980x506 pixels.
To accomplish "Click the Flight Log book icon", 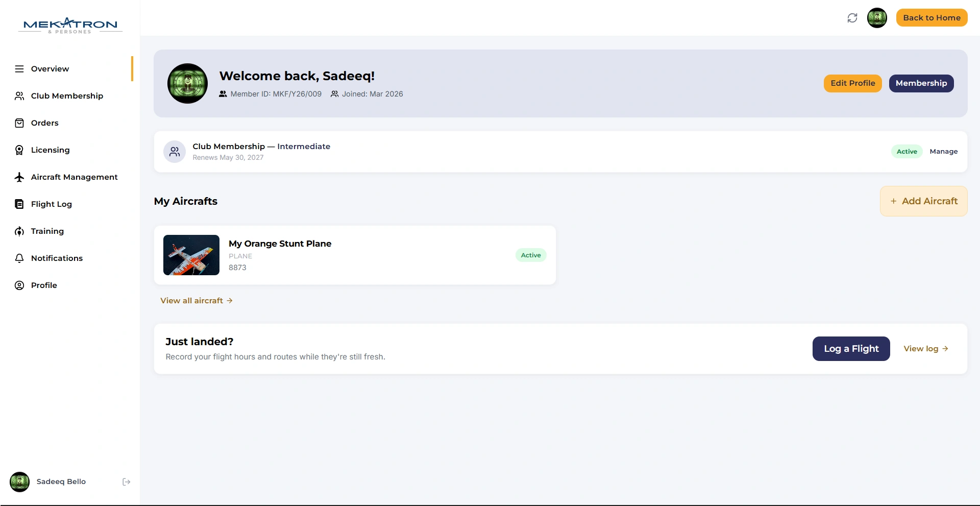I will point(19,204).
